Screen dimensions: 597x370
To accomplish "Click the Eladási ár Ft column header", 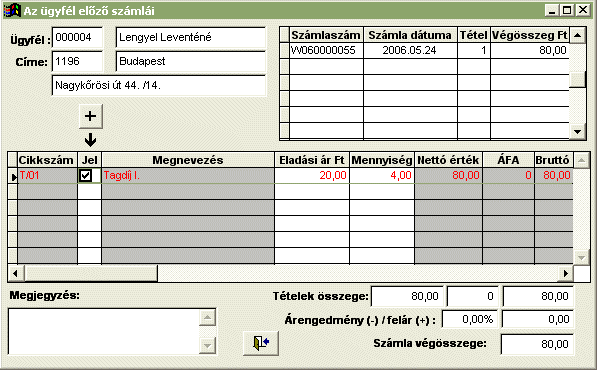I will [312, 160].
